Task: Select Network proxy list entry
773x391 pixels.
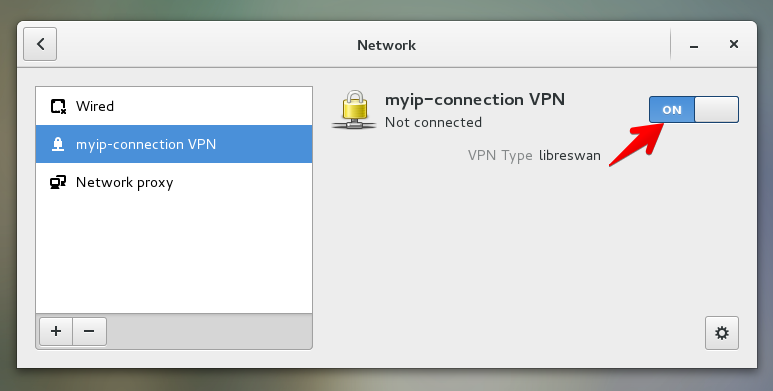Action: (x=174, y=182)
